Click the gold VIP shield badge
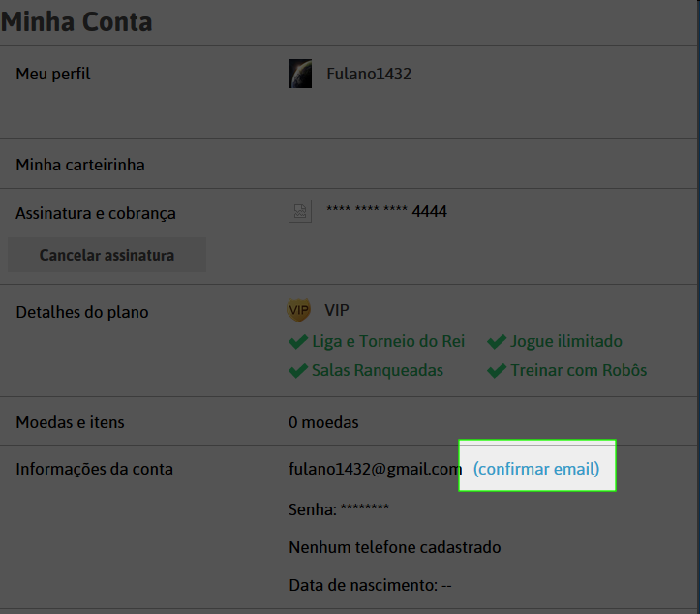The width and height of the screenshot is (700, 614). (x=299, y=311)
